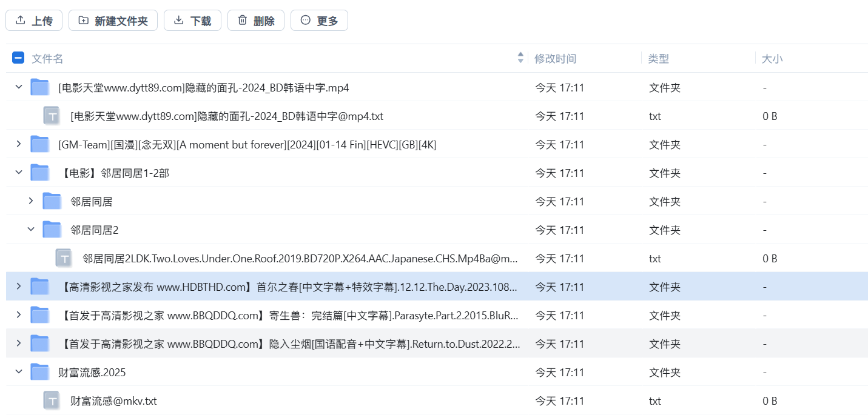Open www.BBQDDQ.com 隐入尘烟 folder name
Screen dimensions: 868x415
pyautogui.click(x=288, y=344)
